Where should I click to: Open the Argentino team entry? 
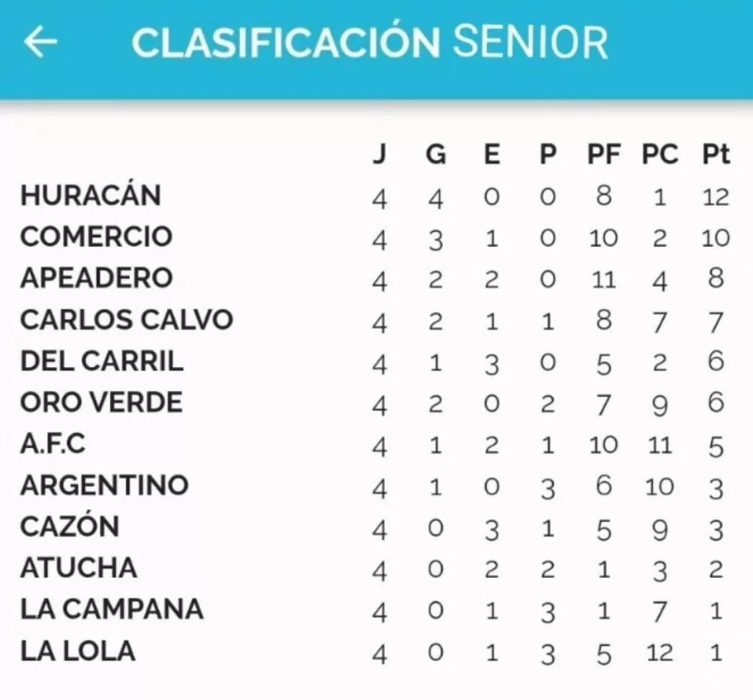point(104,485)
